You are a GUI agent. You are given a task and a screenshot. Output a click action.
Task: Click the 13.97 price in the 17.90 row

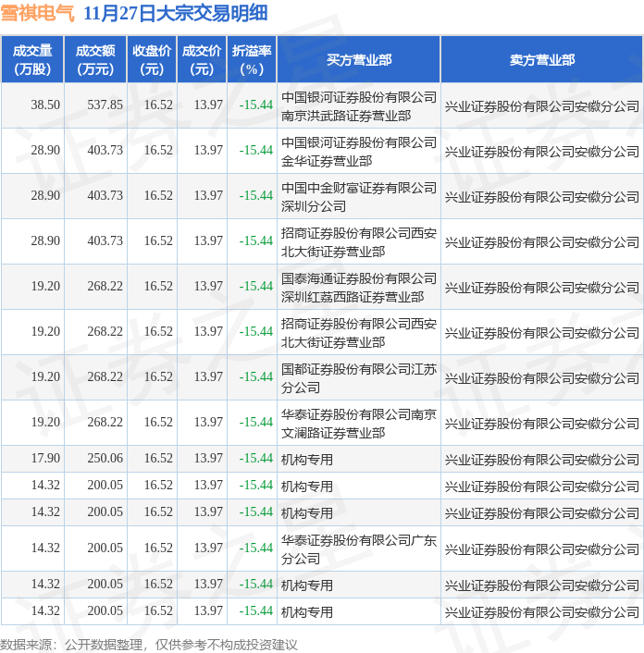208,458
